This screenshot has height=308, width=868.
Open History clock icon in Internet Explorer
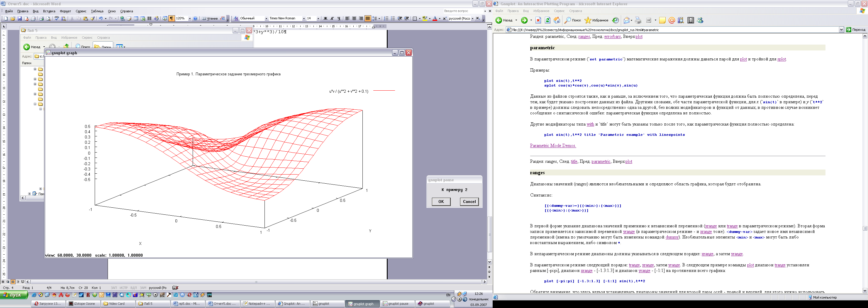(x=615, y=20)
